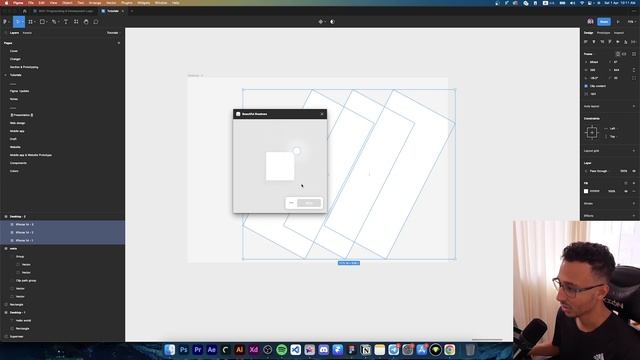
Task: Open the Plugins menu in menu bar
Action: [127, 3]
